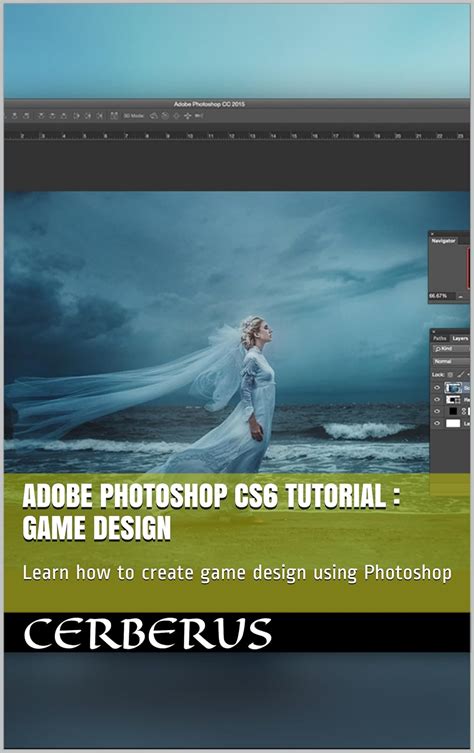Click the Align right edges icon before distribute group
The image size is (474, 753).
tap(26, 116)
